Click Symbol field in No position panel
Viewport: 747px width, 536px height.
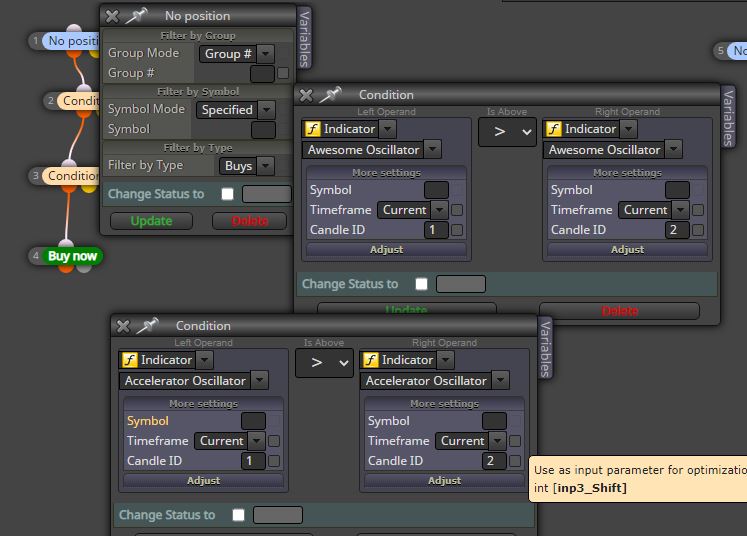tap(263, 130)
